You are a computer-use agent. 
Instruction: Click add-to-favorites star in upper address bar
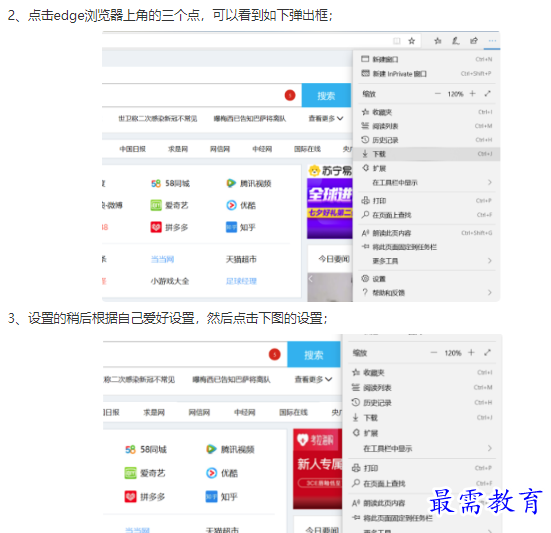pos(411,41)
